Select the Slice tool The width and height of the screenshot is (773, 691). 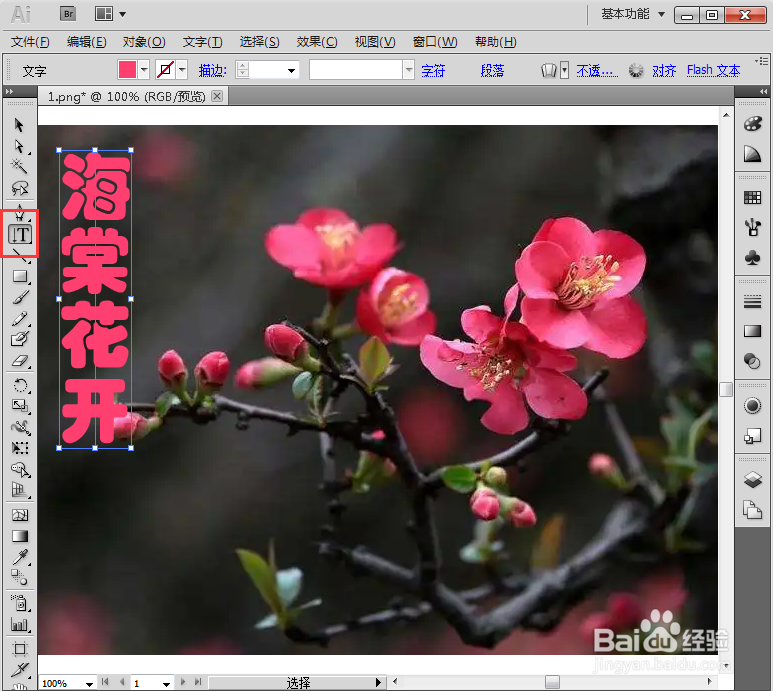[20, 670]
